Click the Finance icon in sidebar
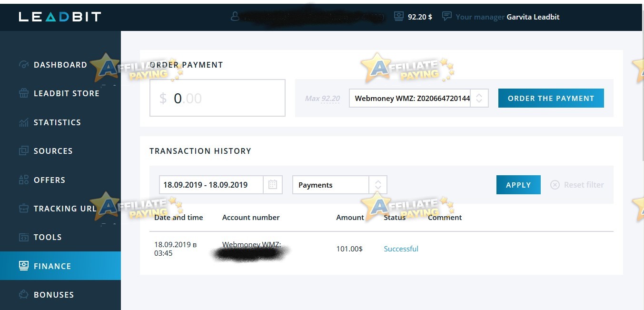This screenshot has height=310, width=644. pos(24,266)
